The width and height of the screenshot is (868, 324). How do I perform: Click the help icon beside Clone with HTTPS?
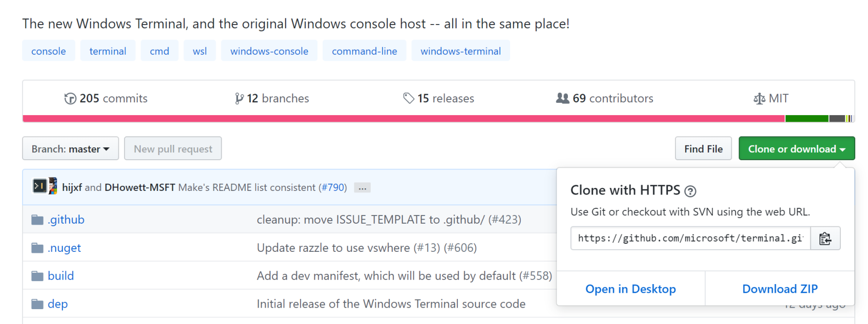(x=690, y=191)
